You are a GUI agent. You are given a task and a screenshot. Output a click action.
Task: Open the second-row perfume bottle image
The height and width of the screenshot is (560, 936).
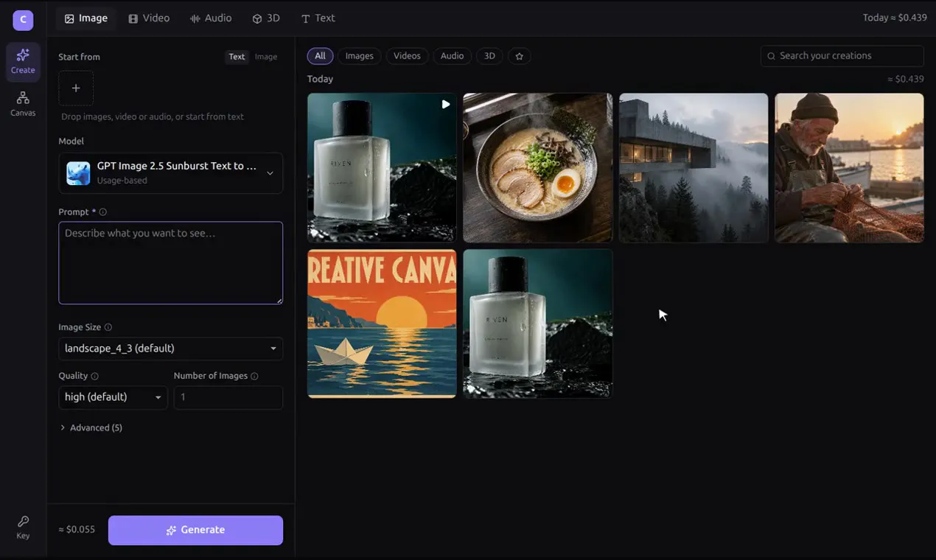click(538, 323)
